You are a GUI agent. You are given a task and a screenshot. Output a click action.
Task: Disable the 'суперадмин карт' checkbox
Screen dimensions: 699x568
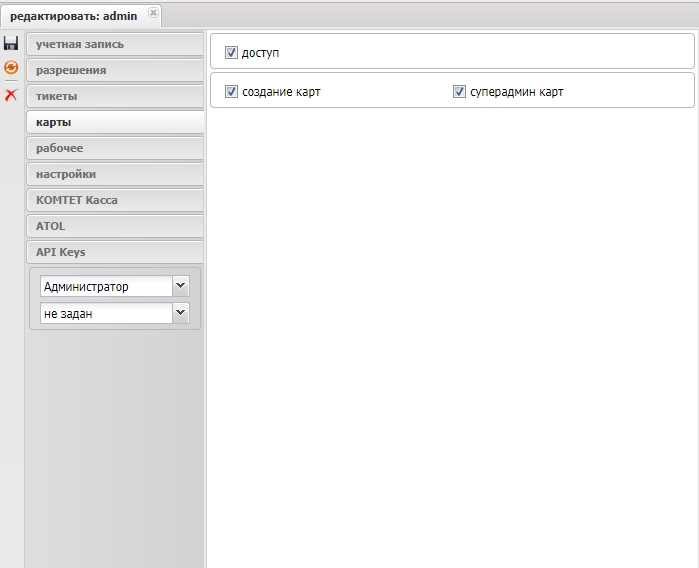pyautogui.click(x=460, y=92)
